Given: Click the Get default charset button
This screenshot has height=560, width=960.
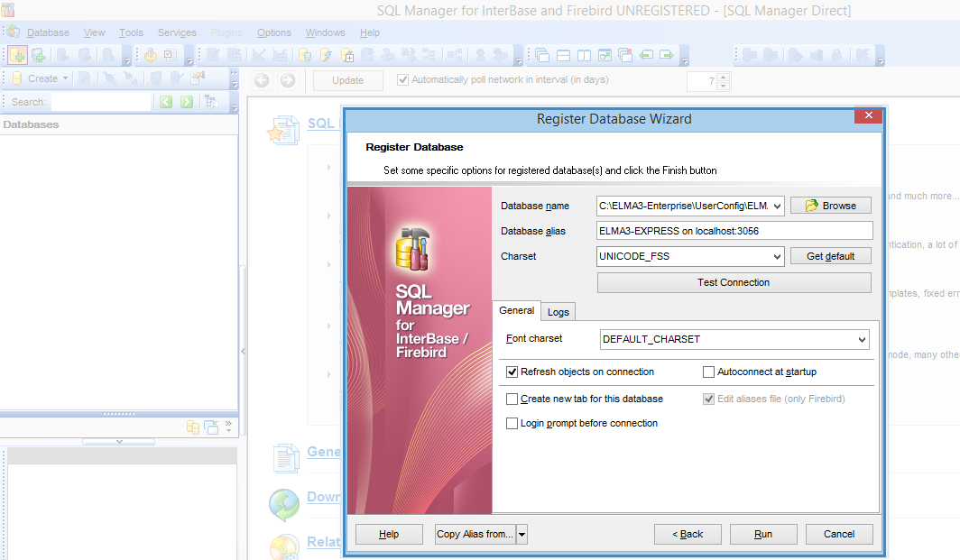Looking at the screenshot, I should [x=830, y=256].
